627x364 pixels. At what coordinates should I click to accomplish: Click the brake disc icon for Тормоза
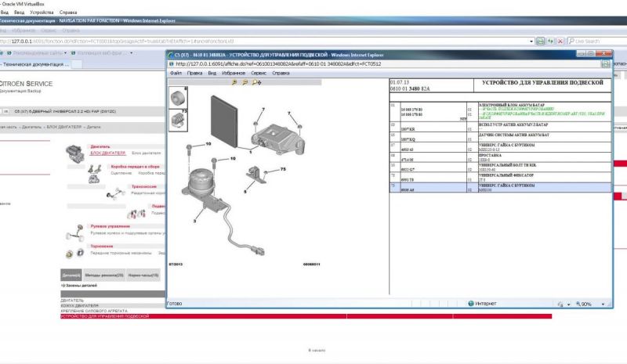pos(73,254)
